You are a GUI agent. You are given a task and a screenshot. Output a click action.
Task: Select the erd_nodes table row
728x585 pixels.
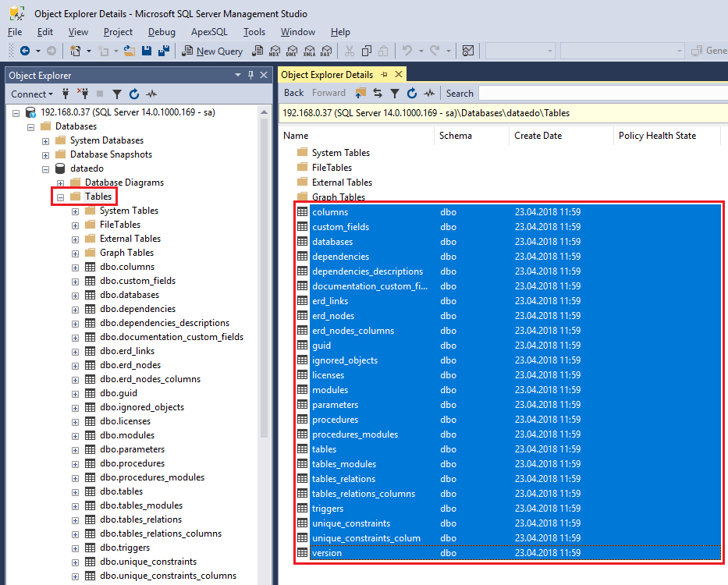click(333, 316)
